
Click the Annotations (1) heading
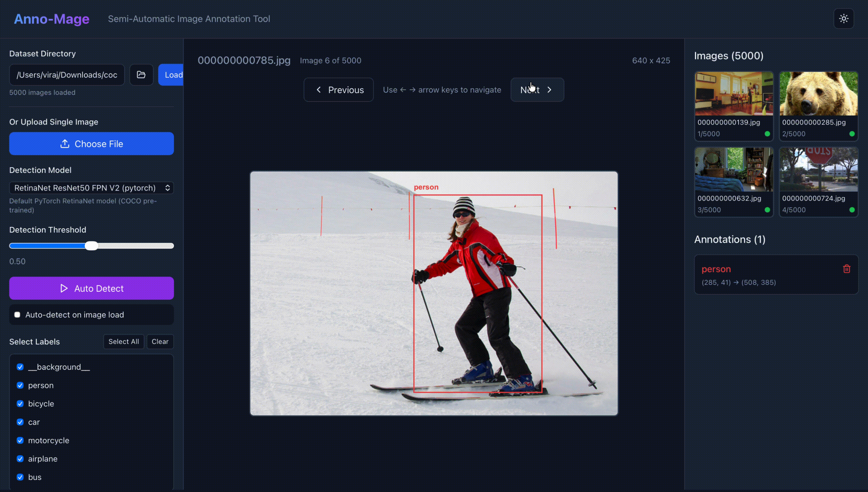pyautogui.click(x=730, y=240)
